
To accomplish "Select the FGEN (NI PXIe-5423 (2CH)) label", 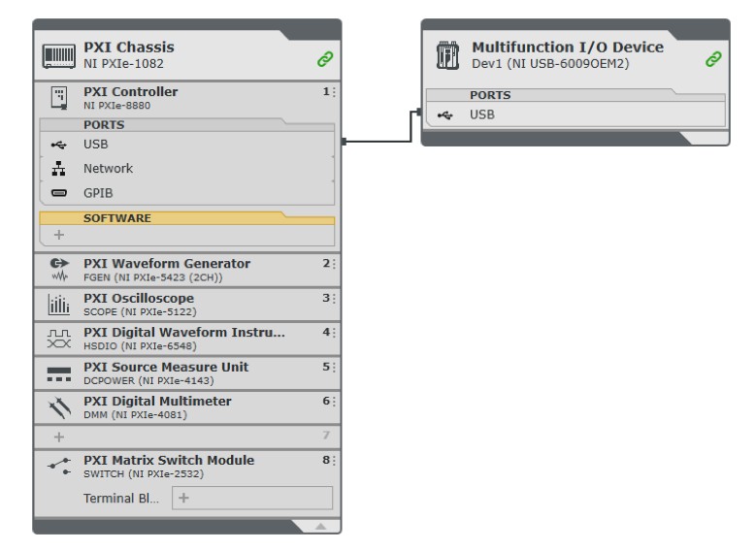I will [x=152, y=277].
